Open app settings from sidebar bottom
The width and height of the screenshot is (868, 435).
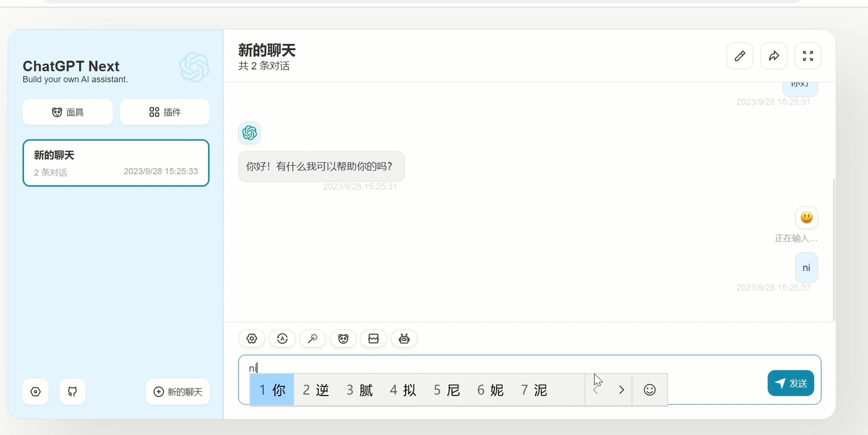(35, 392)
